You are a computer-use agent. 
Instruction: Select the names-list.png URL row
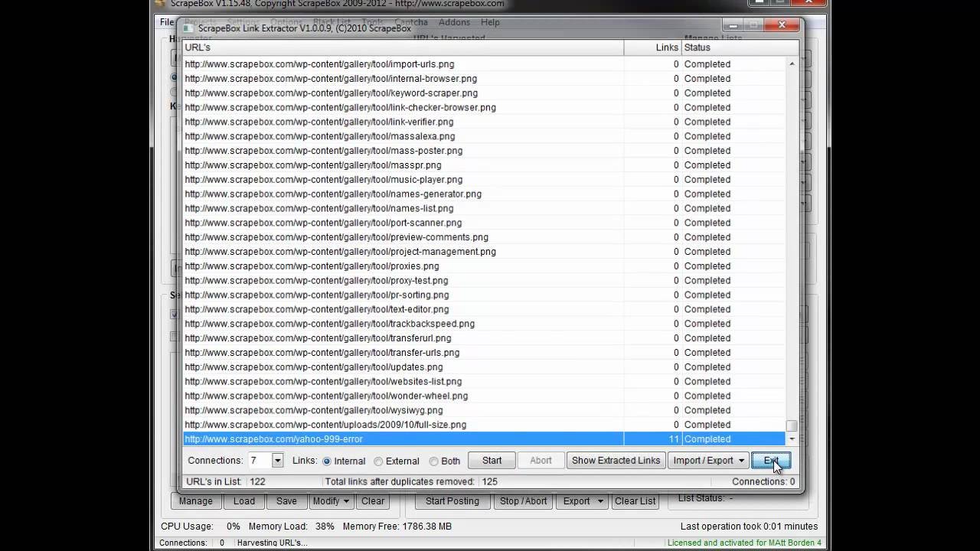[484, 208]
